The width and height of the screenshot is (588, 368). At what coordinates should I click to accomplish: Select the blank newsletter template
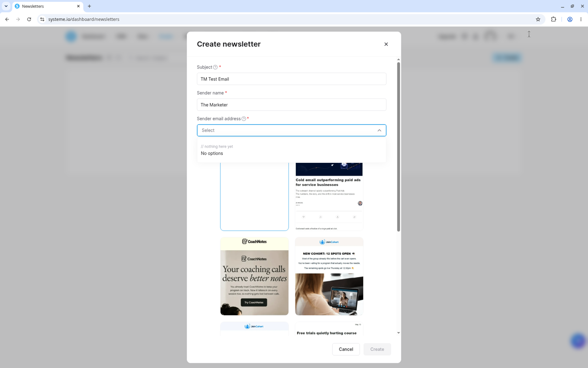coord(254,196)
